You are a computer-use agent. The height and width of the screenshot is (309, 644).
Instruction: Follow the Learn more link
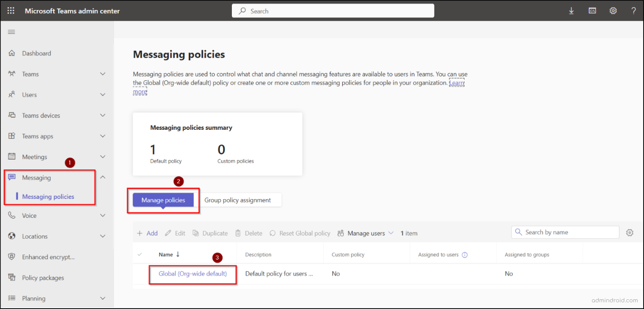(457, 83)
